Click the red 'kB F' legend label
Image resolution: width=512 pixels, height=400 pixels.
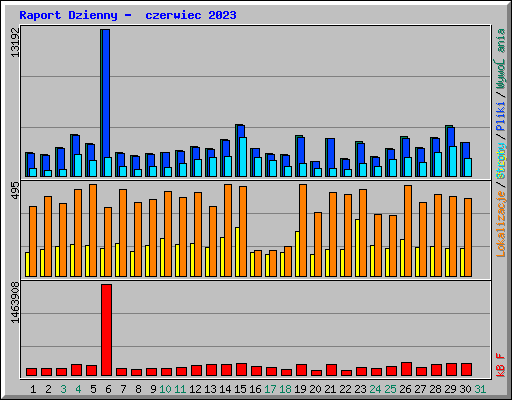click(501, 365)
